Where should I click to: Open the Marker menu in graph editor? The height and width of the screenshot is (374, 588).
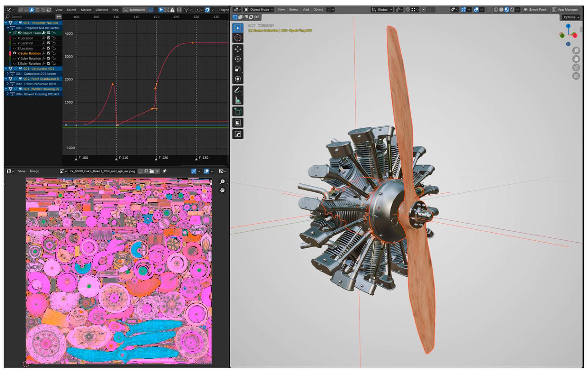(x=86, y=10)
